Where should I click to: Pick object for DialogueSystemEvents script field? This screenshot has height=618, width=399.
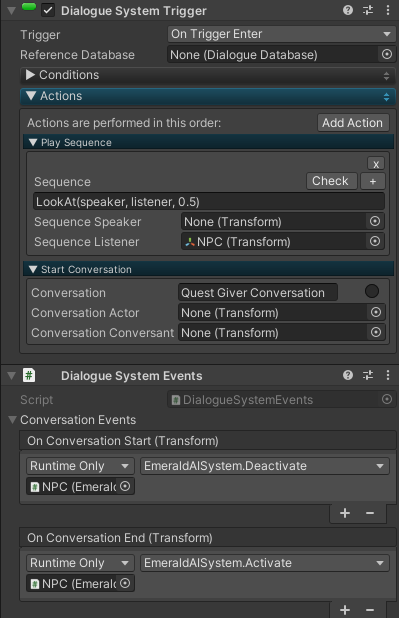[387, 399]
